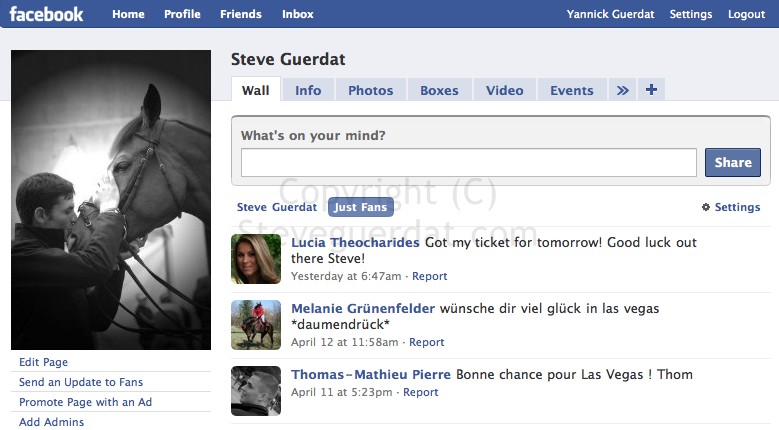Click Edit Page link
This screenshot has width=779, height=430.
43,362
